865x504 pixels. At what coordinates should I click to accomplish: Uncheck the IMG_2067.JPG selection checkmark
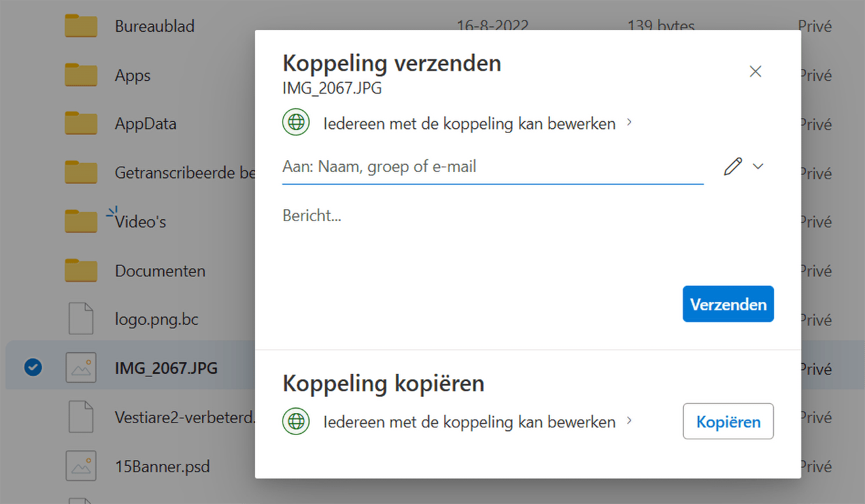point(33,369)
